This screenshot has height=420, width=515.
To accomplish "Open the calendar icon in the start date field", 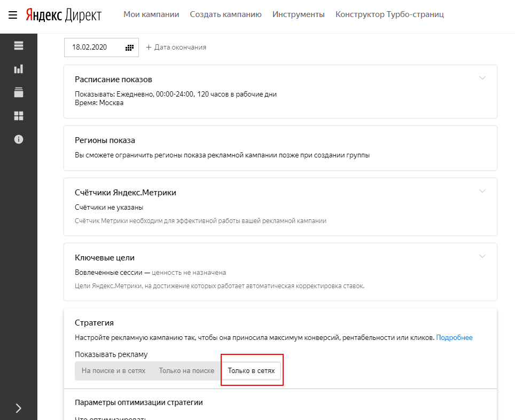I will 129,47.
